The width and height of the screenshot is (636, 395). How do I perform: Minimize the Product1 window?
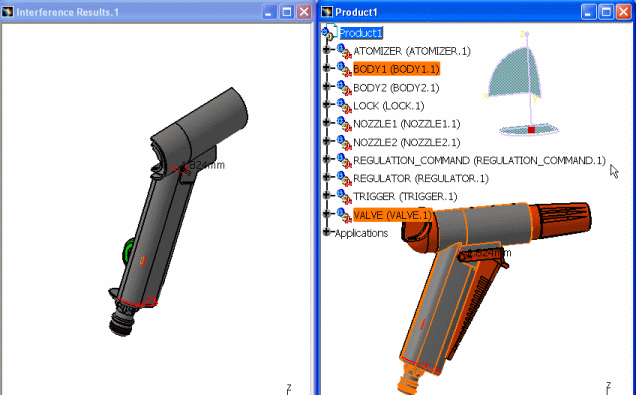[588, 12]
